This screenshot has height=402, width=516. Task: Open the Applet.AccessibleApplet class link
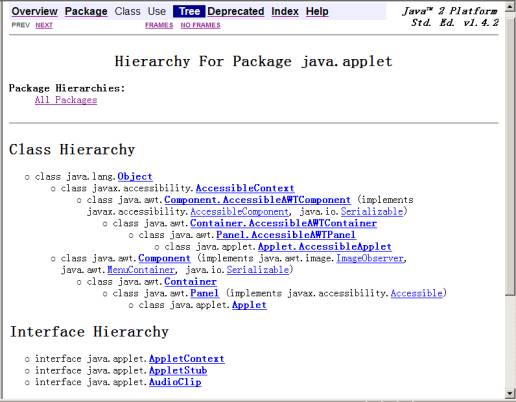pos(325,246)
